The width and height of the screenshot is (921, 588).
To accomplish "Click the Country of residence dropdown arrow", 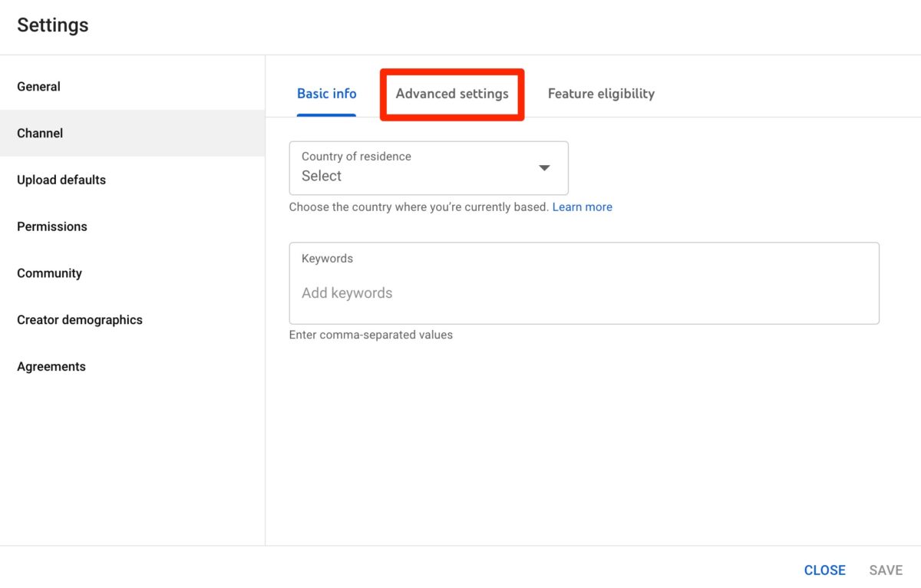I will click(544, 168).
